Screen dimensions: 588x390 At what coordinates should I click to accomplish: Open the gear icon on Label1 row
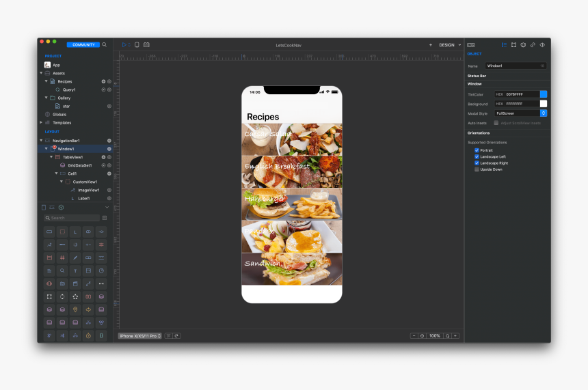point(109,198)
